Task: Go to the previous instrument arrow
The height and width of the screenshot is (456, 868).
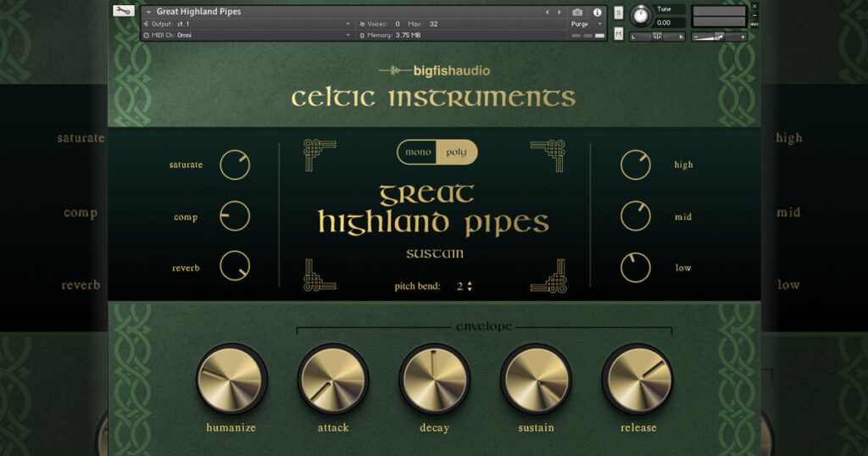Action: coord(547,12)
